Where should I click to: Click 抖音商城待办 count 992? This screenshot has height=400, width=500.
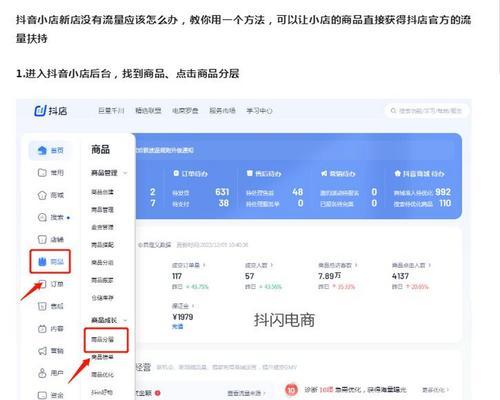pyautogui.click(x=443, y=192)
